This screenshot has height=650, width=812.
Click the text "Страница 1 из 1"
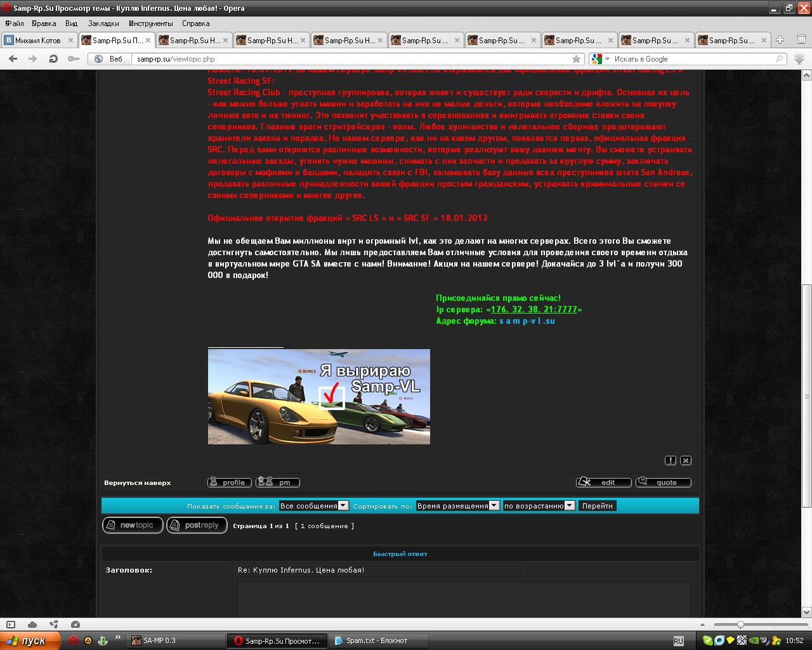click(261, 526)
